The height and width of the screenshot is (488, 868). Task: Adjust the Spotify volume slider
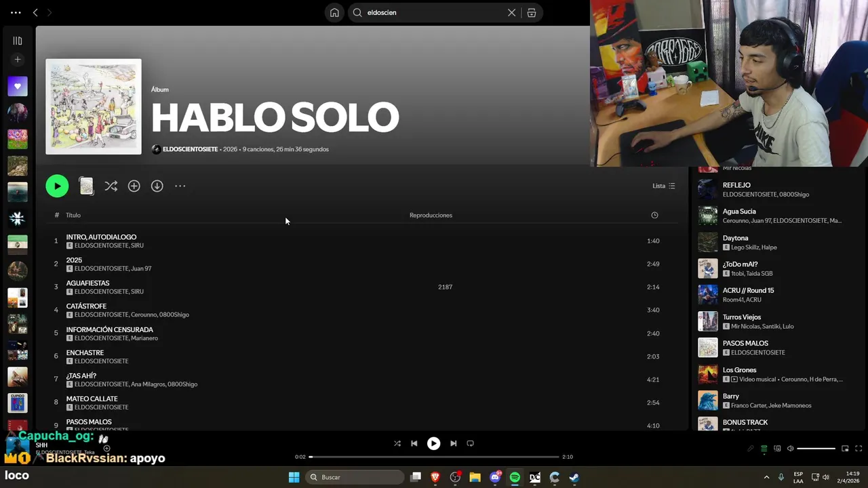coord(816,449)
